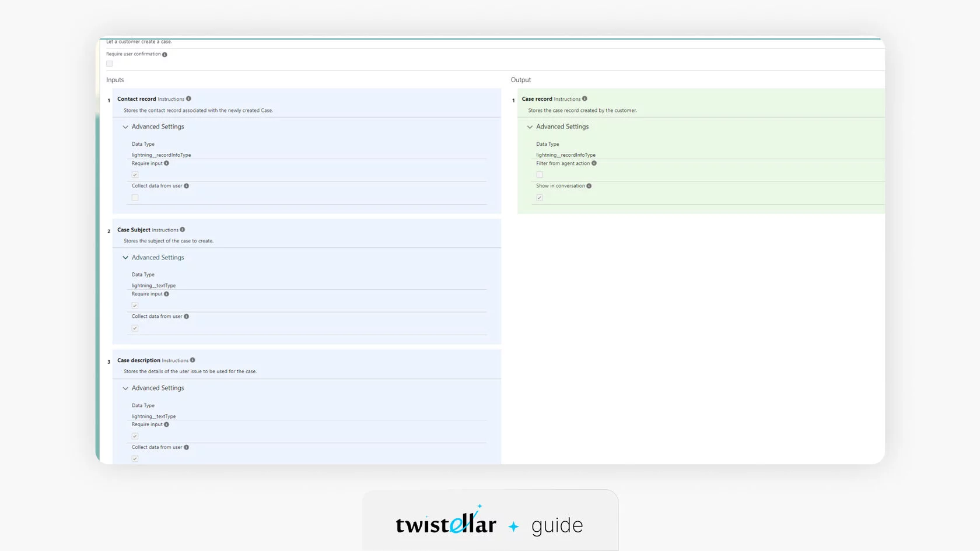Click Show in conversation info icon
The width and height of the screenshot is (980, 551).
589,186
